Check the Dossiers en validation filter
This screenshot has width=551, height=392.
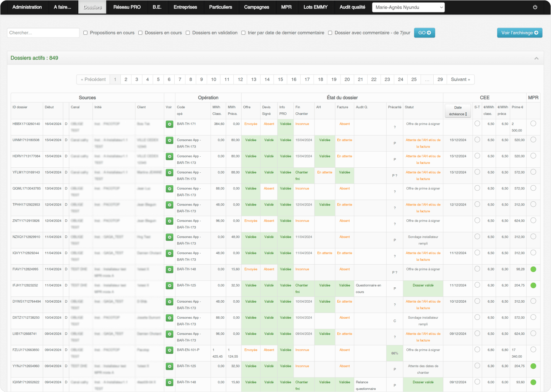[x=188, y=33]
